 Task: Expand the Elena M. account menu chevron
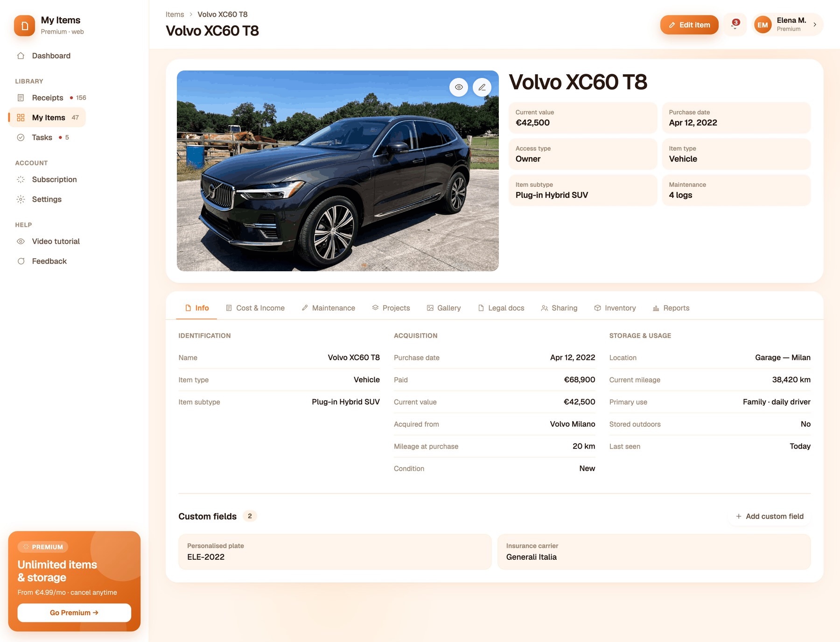click(815, 25)
